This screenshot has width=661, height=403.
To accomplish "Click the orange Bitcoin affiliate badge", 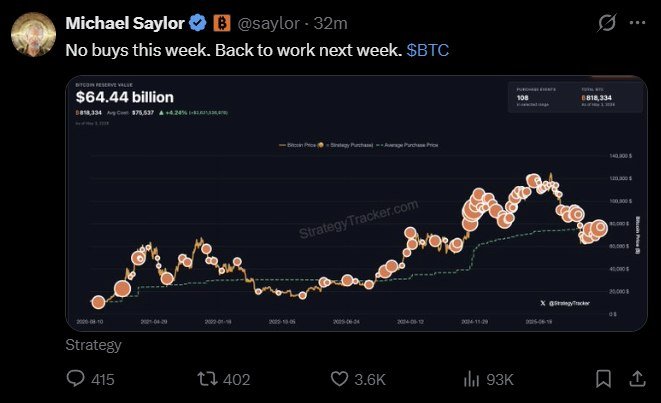I will (222, 23).
